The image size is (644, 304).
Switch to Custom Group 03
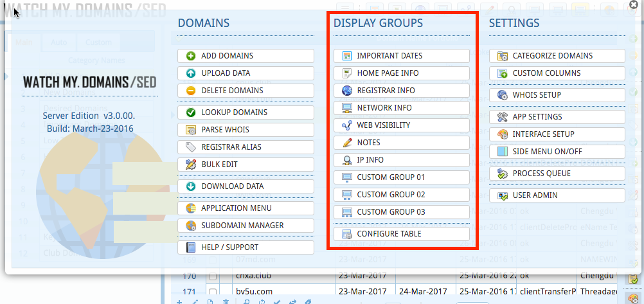click(x=401, y=212)
